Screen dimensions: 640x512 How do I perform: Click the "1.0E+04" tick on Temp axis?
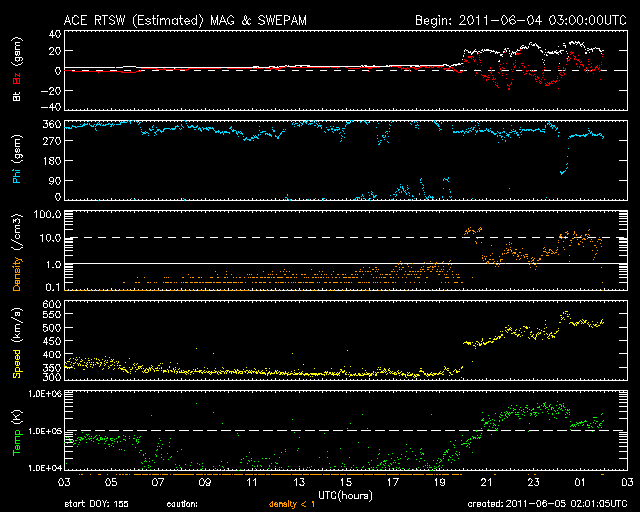[45, 468]
